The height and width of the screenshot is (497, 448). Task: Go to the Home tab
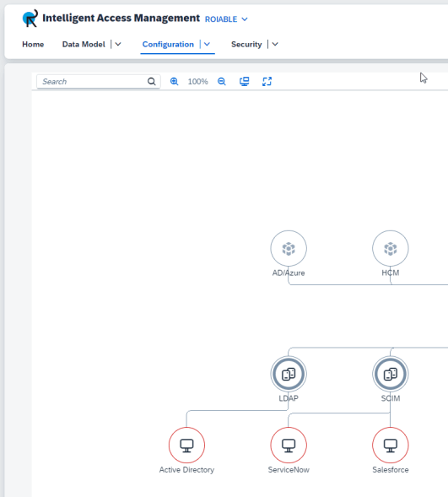coord(33,45)
